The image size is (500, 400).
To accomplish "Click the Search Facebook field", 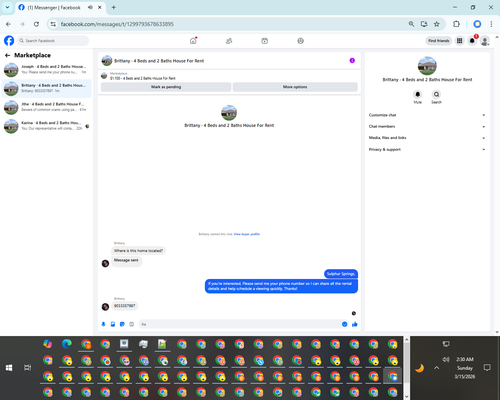I will point(53,41).
